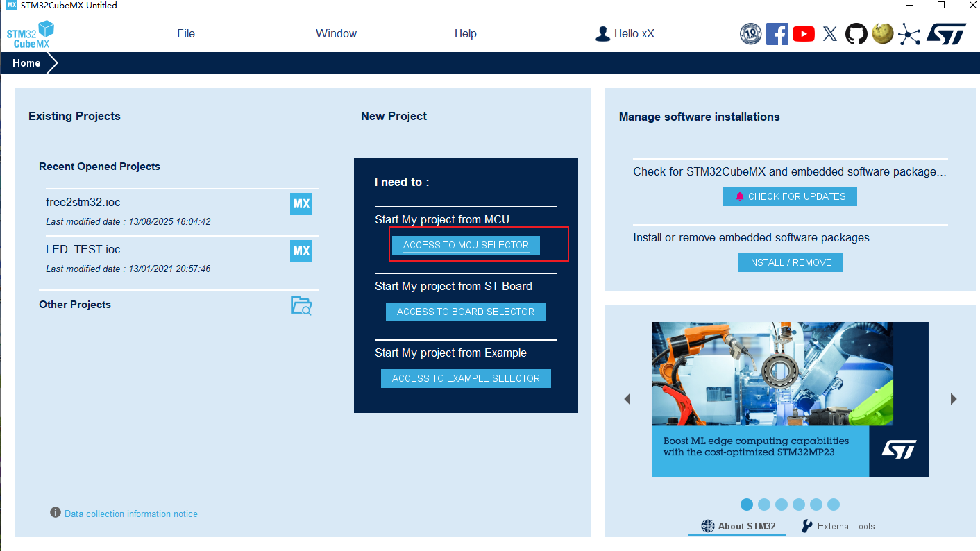Click INSTALL / REMOVE button
980x551 pixels.
pos(790,262)
